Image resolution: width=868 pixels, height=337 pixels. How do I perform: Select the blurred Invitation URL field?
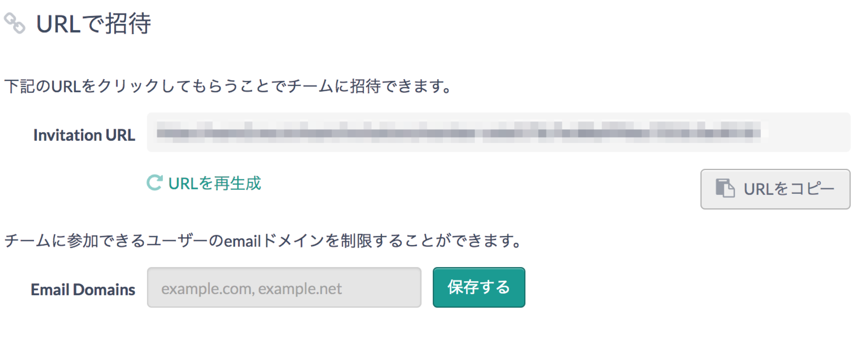pyautogui.click(x=499, y=132)
